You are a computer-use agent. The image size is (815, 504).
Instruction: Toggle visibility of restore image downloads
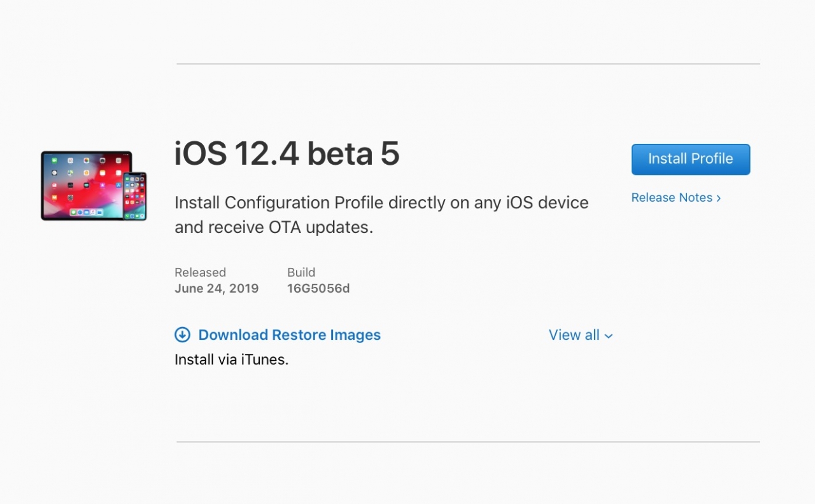[x=580, y=335]
